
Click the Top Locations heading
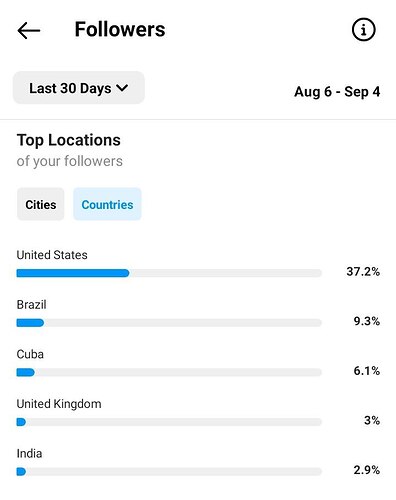coord(69,140)
